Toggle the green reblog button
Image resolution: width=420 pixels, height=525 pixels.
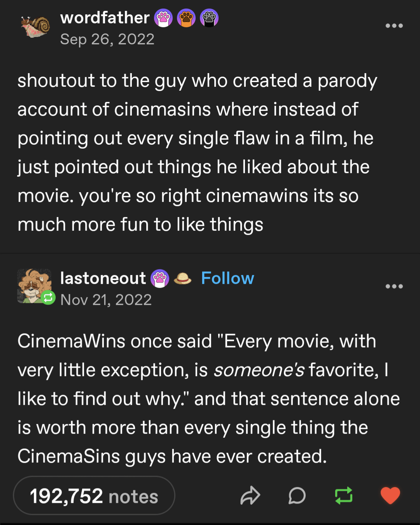click(344, 496)
